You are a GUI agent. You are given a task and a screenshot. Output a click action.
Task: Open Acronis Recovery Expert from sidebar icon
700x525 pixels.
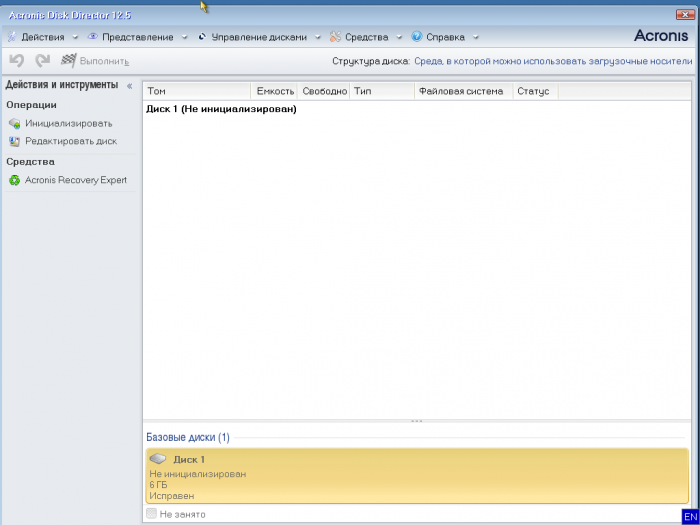point(14,181)
